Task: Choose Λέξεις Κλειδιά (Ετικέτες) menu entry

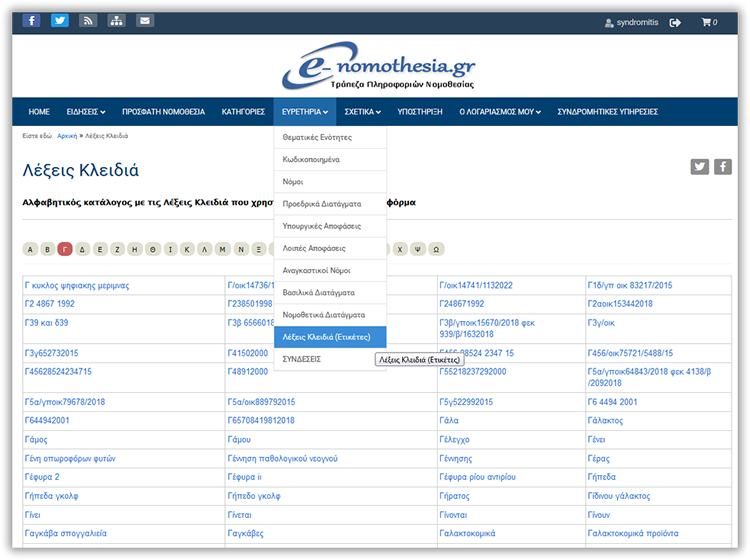Action: click(327, 337)
